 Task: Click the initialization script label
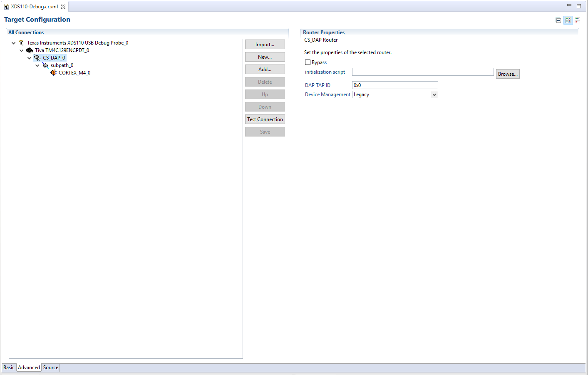pyautogui.click(x=325, y=72)
